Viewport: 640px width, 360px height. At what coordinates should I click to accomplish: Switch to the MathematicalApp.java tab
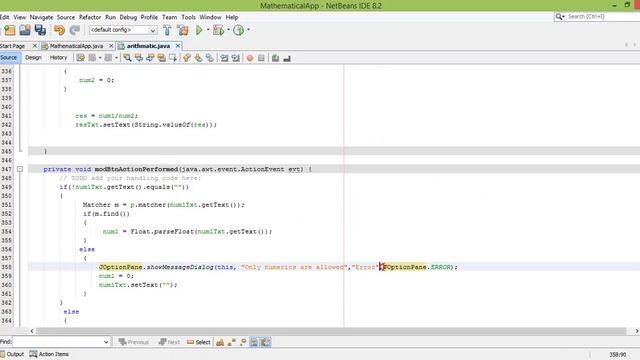76,46
